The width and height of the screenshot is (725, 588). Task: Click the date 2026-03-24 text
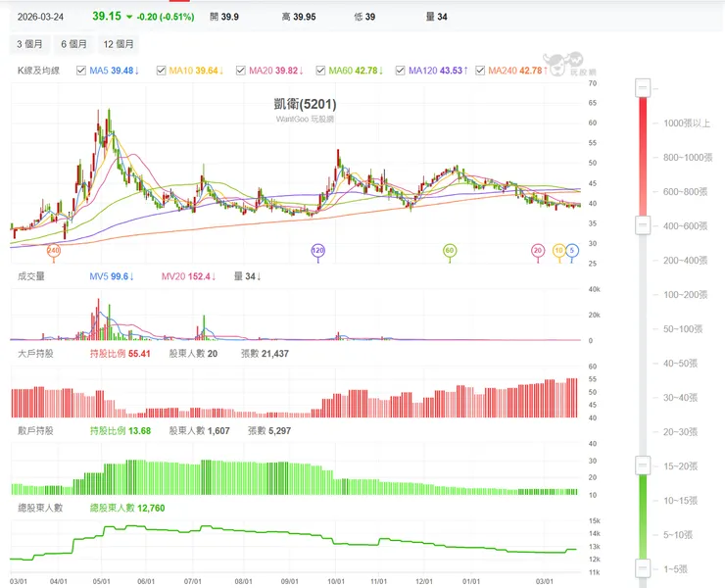(41, 17)
